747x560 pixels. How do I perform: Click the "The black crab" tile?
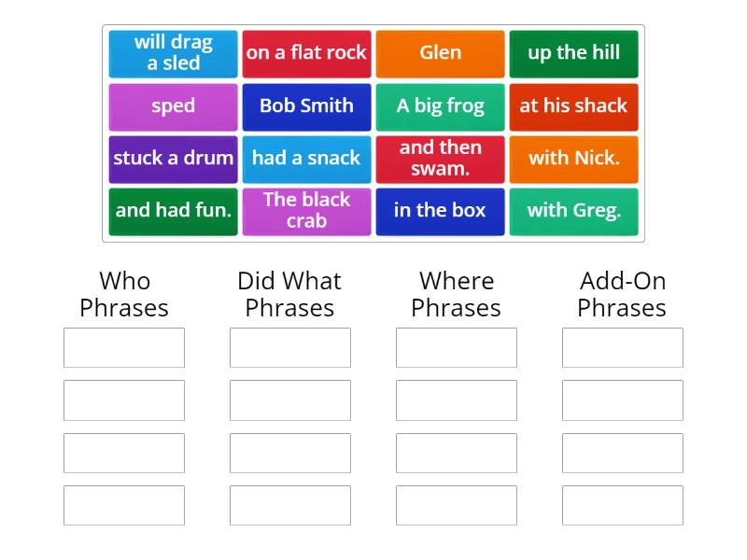306,210
